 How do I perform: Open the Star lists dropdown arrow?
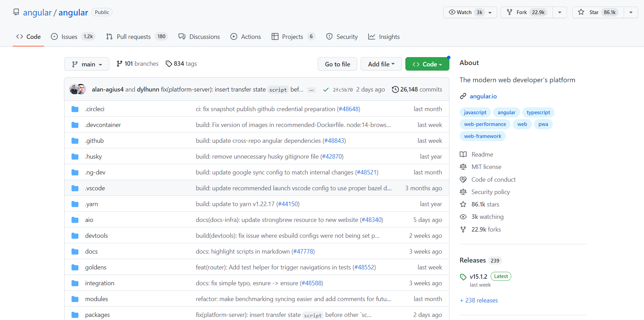point(631,12)
